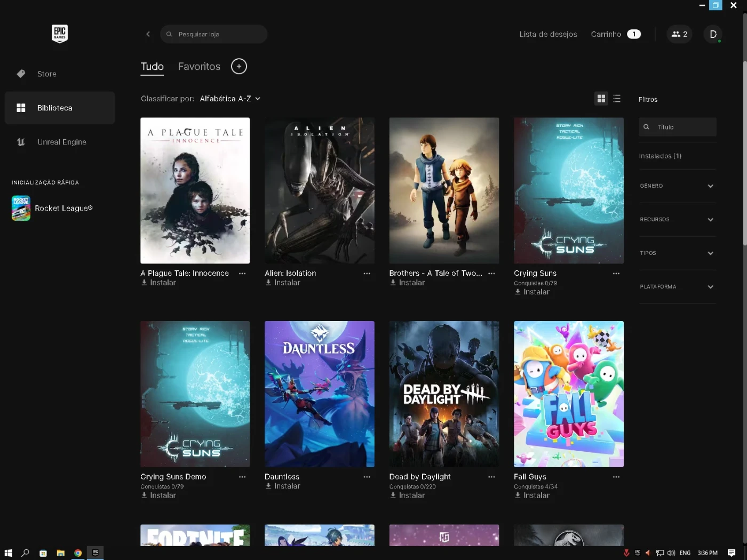Open Windows taskbar search
This screenshot has width=747, height=560.
pyautogui.click(x=25, y=553)
